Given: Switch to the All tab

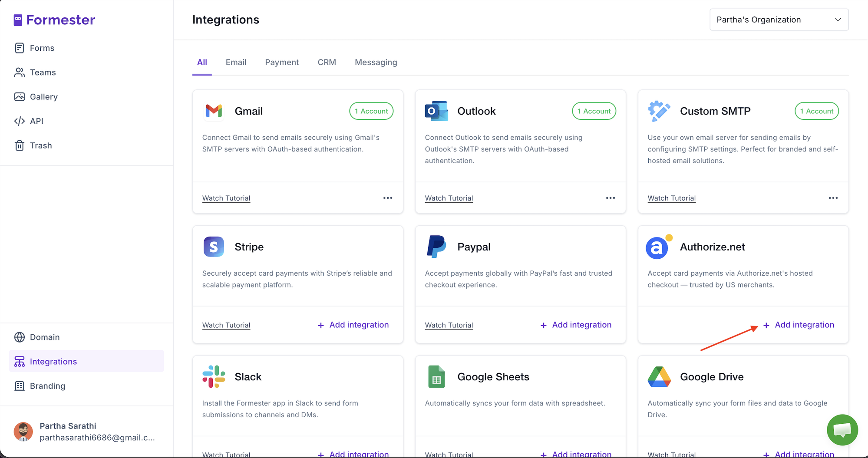Looking at the screenshot, I should coord(202,63).
